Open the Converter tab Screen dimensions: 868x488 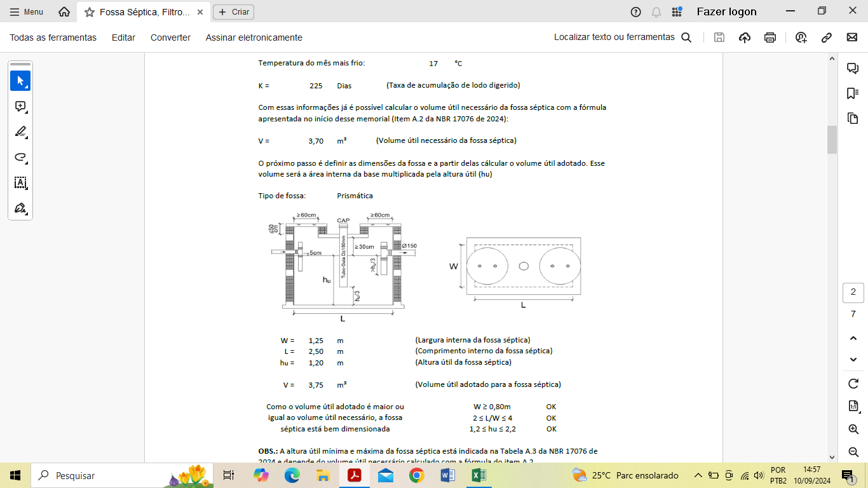pos(170,37)
